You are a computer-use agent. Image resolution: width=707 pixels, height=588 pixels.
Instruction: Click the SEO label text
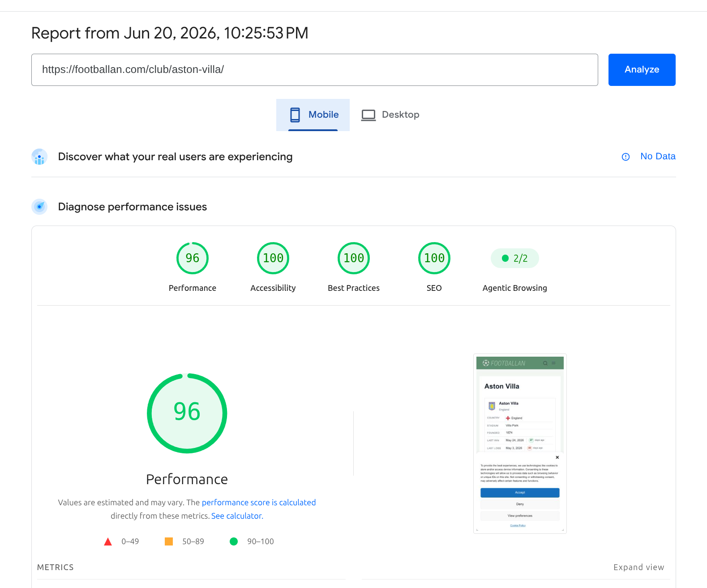click(x=434, y=288)
